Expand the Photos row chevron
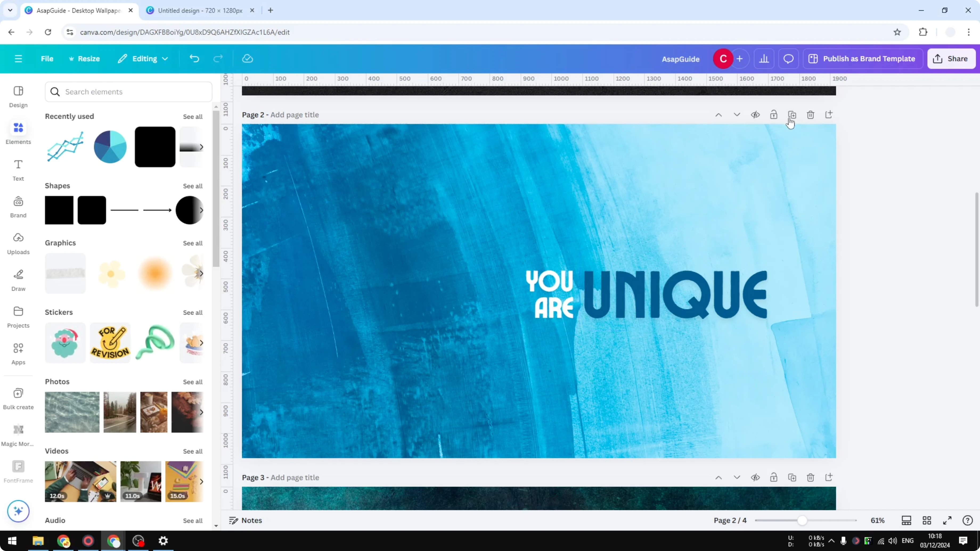This screenshot has height=551, width=980. pos(201,412)
